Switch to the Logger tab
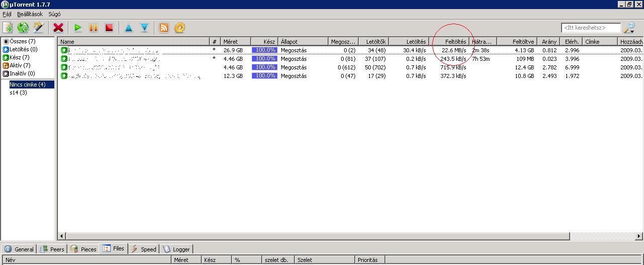Image resolution: width=644 pixels, height=265 pixels. click(177, 249)
